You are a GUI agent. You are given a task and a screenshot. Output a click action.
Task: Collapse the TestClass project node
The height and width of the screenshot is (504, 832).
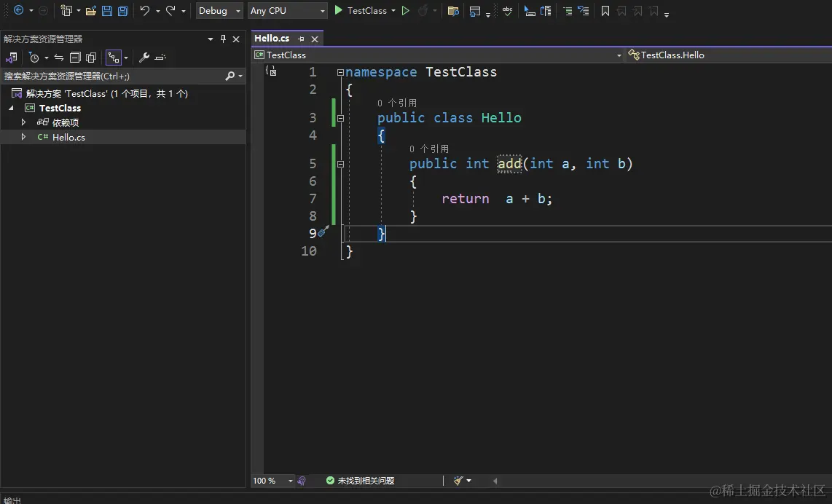11,108
